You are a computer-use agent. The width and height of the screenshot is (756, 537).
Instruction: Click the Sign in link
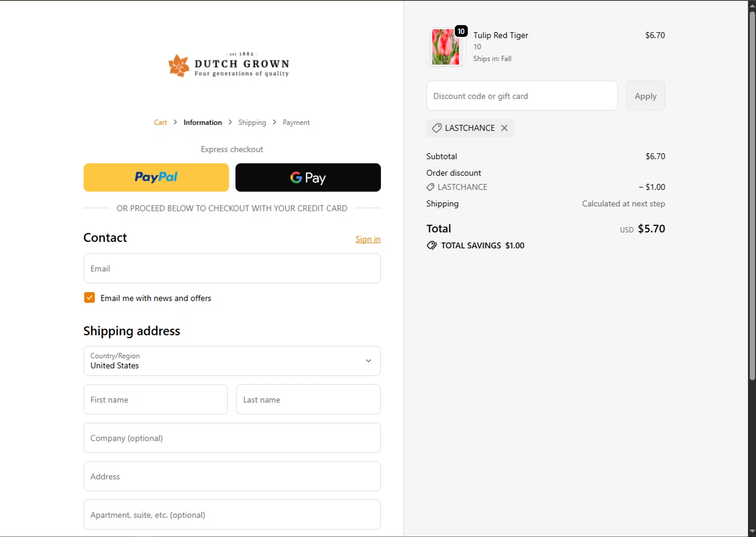tap(368, 239)
